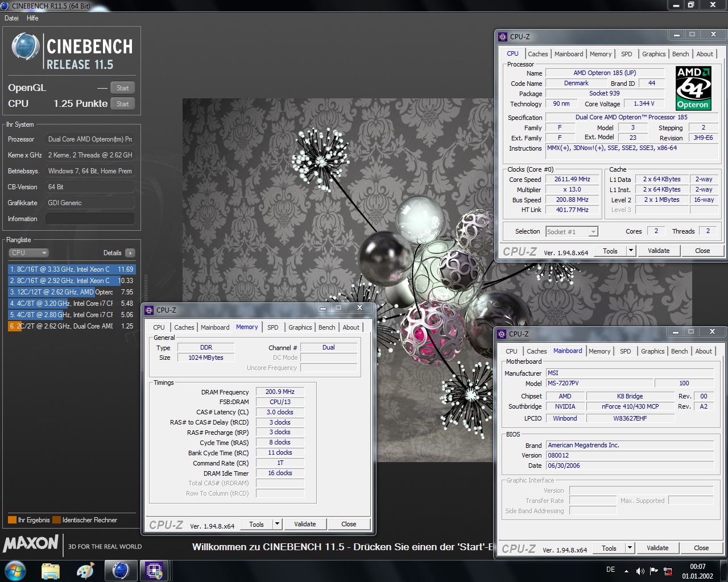Expand ranking Details arrow button
Viewport: 728px width, 582px height.
130,253
